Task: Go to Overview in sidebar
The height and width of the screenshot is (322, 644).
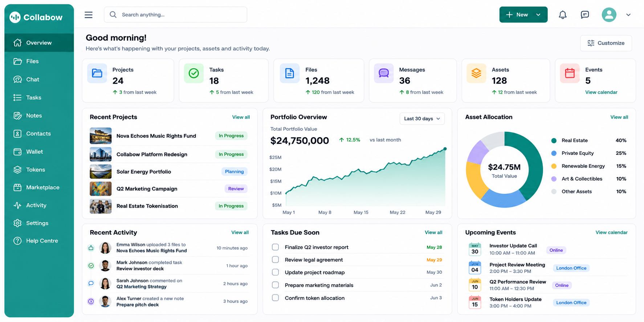Action: pos(39,43)
